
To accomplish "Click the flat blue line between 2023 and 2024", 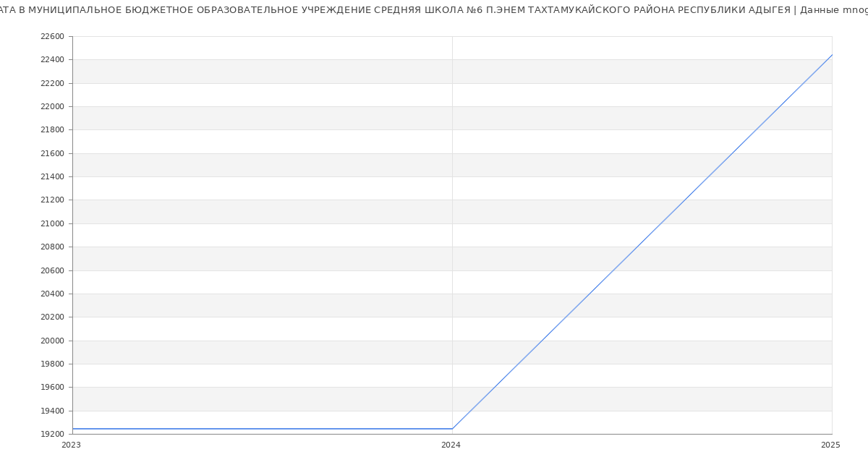I will (x=260, y=429).
